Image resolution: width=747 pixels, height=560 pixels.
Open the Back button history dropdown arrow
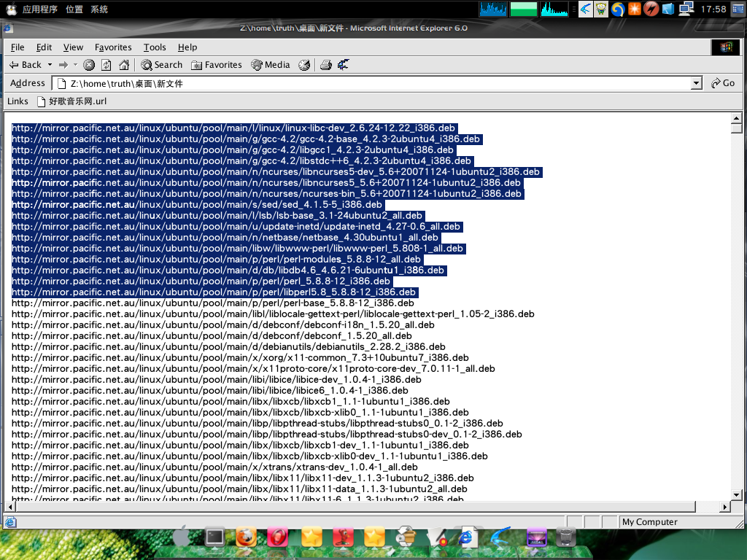click(x=50, y=65)
